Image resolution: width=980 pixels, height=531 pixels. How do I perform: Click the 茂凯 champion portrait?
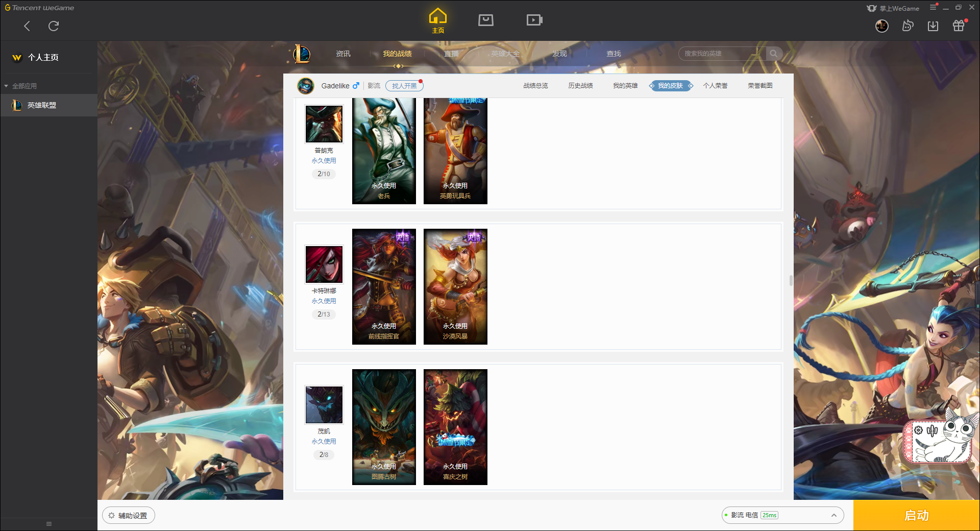[324, 405]
